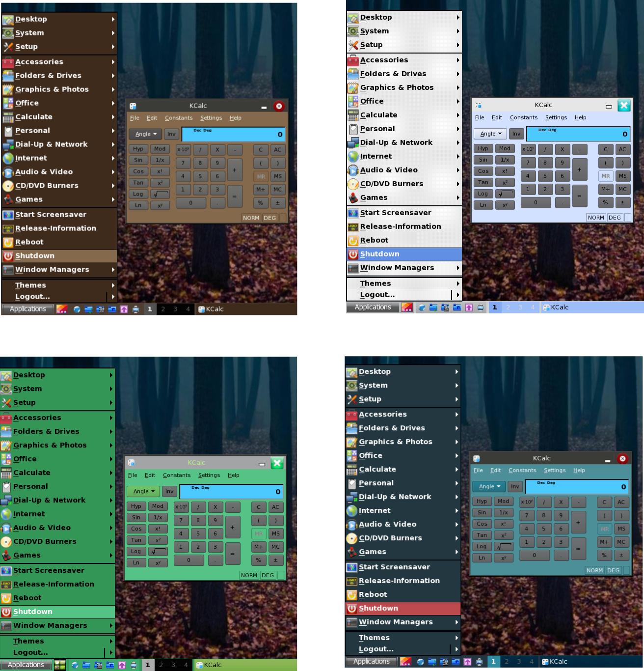Select Graphics & Photos icon in white-themed menu
644x671 pixels.
click(x=353, y=87)
